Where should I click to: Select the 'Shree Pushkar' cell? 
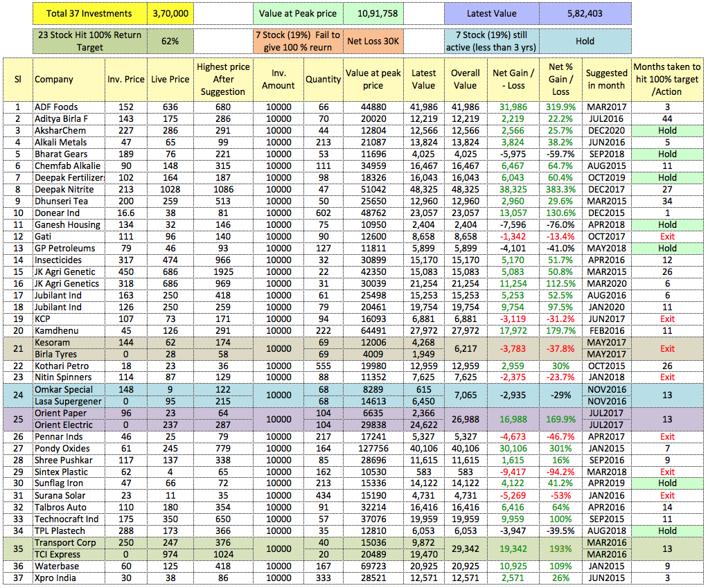pyautogui.click(x=69, y=461)
